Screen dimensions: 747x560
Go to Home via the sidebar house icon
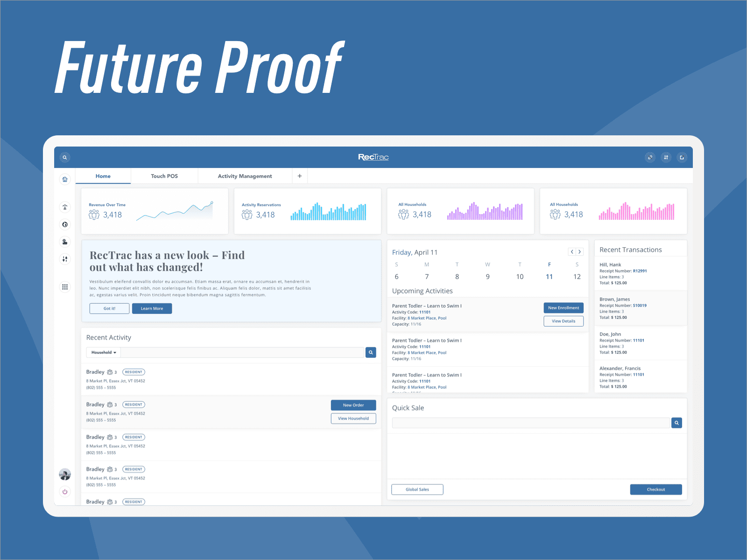pyautogui.click(x=65, y=179)
